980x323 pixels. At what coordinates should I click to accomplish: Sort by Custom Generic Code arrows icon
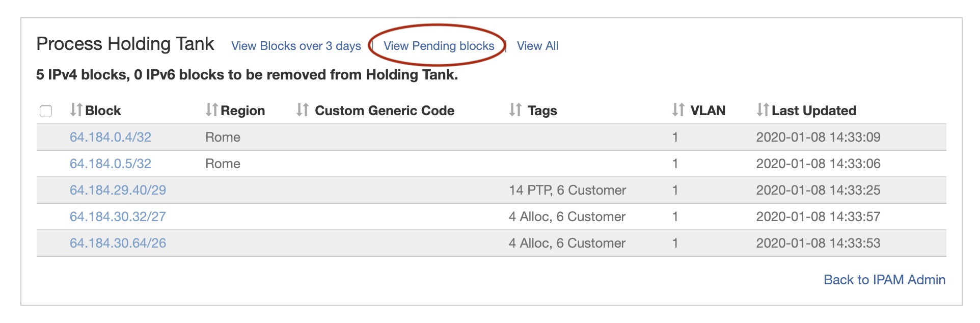303,110
